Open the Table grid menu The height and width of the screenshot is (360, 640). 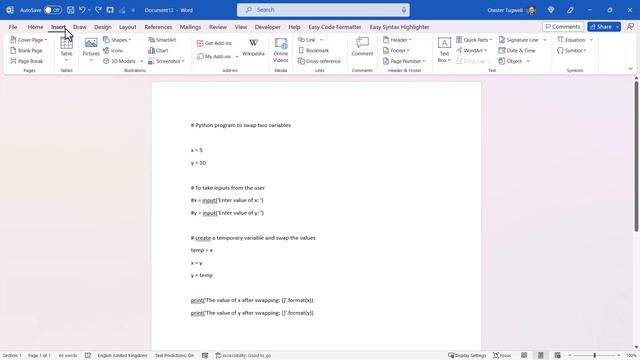click(x=66, y=49)
